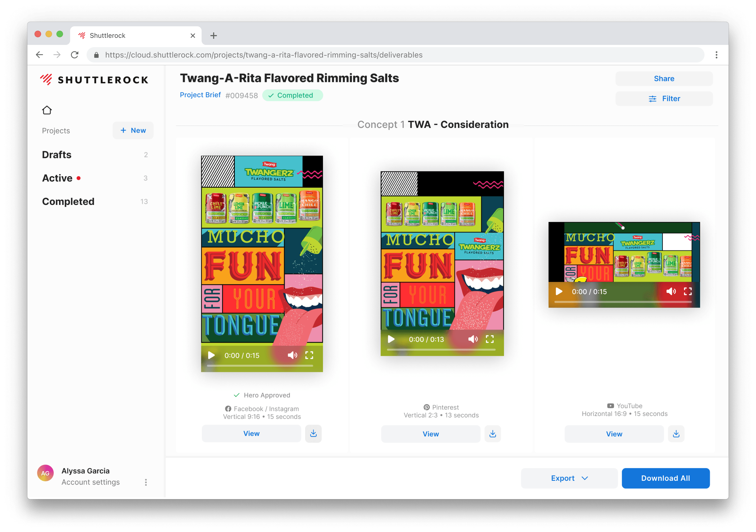This screenshot has height=532, width=756.
Task: Click the Completed status badge
Action: click(x=292, y=95)
